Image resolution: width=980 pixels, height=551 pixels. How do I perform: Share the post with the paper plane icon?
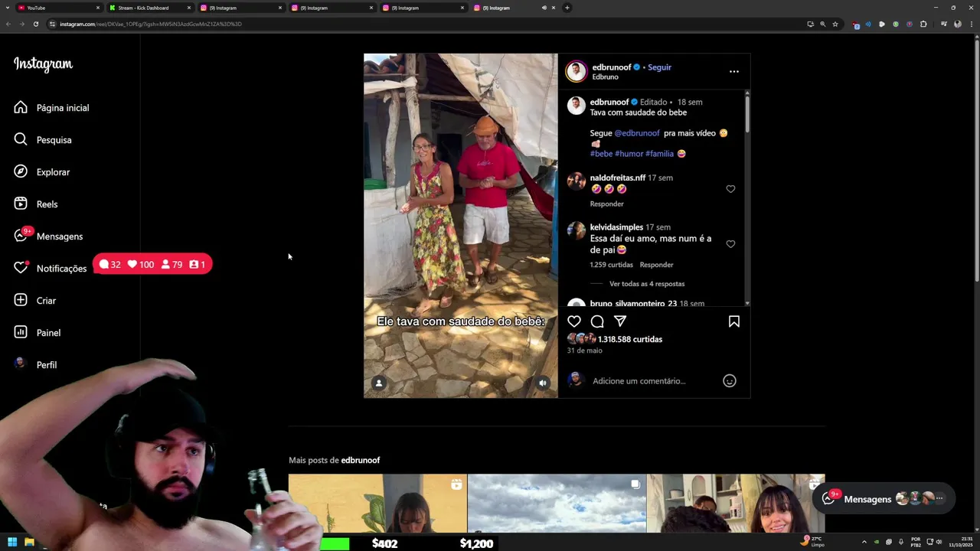coord(620,321)
